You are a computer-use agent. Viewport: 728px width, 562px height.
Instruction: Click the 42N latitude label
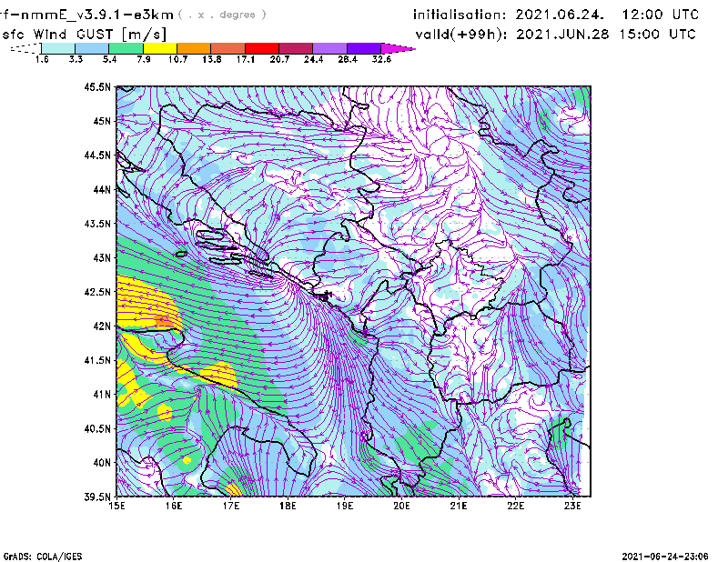102,326
